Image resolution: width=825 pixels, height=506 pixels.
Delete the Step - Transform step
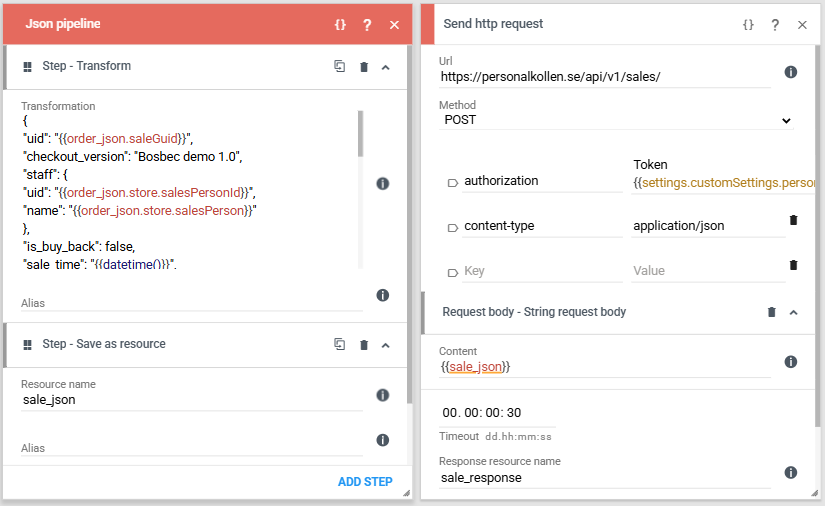364,67
